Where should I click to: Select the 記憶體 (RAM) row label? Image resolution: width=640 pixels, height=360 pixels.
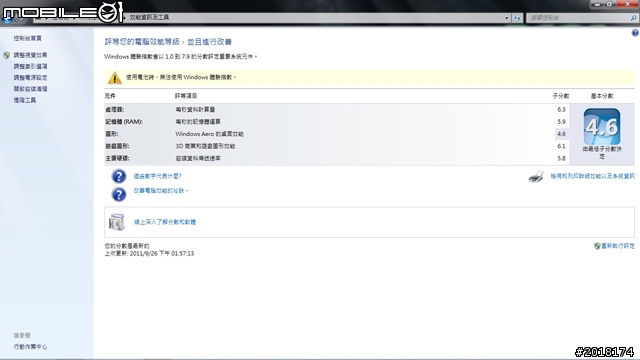[124, 122]
